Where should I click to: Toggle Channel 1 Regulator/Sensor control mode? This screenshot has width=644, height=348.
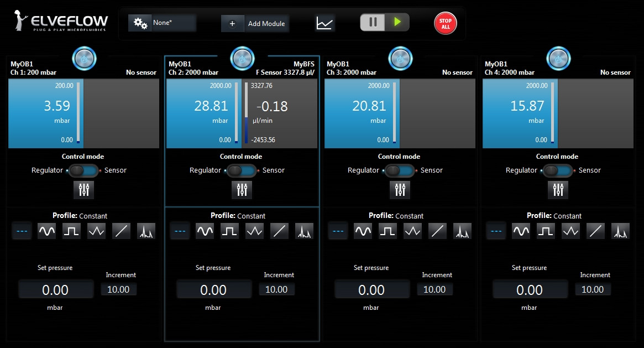click(84, 170)
